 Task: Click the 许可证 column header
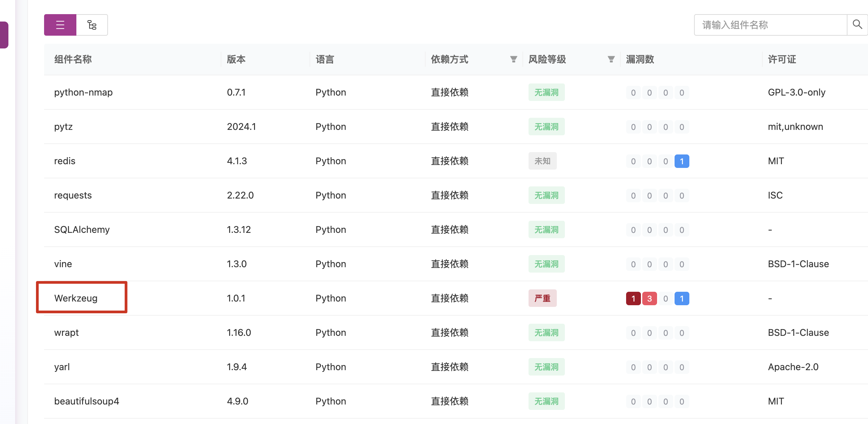point(782,59)
